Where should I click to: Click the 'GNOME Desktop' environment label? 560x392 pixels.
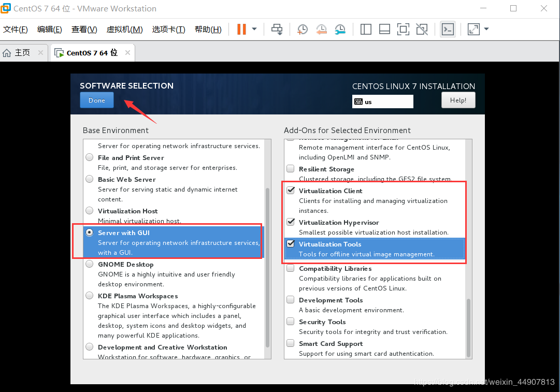[126, 265]
